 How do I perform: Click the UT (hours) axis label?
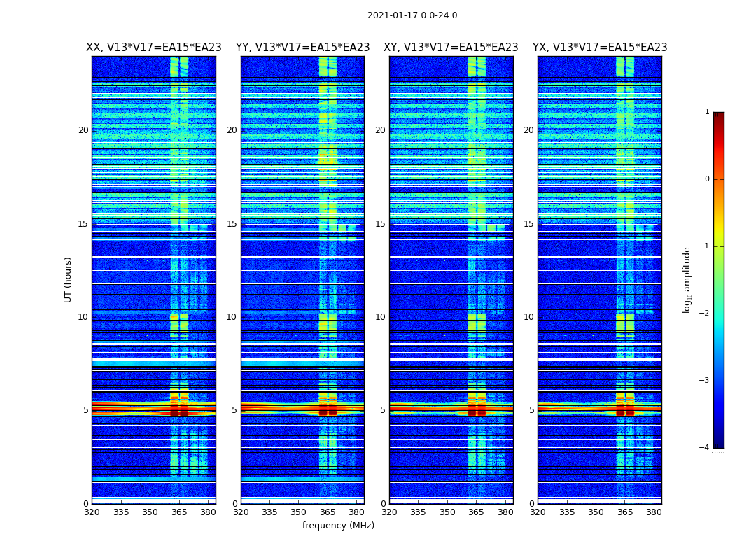(x=68, y=280)
